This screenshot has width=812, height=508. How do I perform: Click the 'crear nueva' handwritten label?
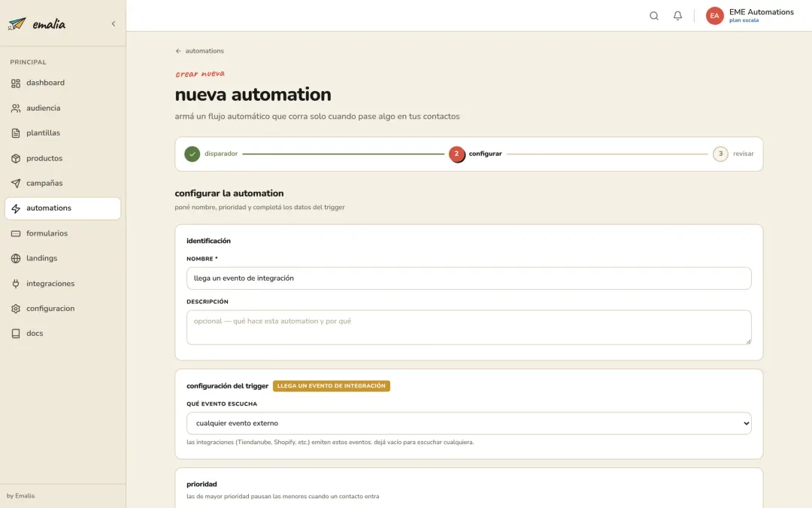point(200,74)
